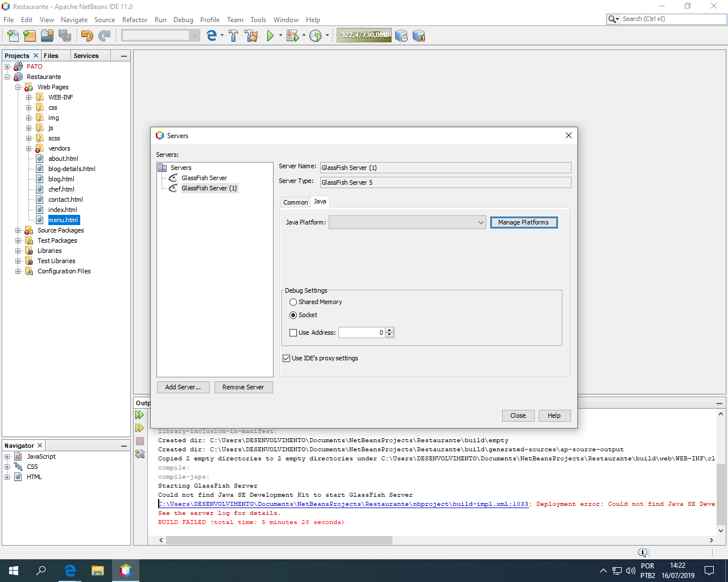Select GlassFish Server in servers list

[204, 178]
